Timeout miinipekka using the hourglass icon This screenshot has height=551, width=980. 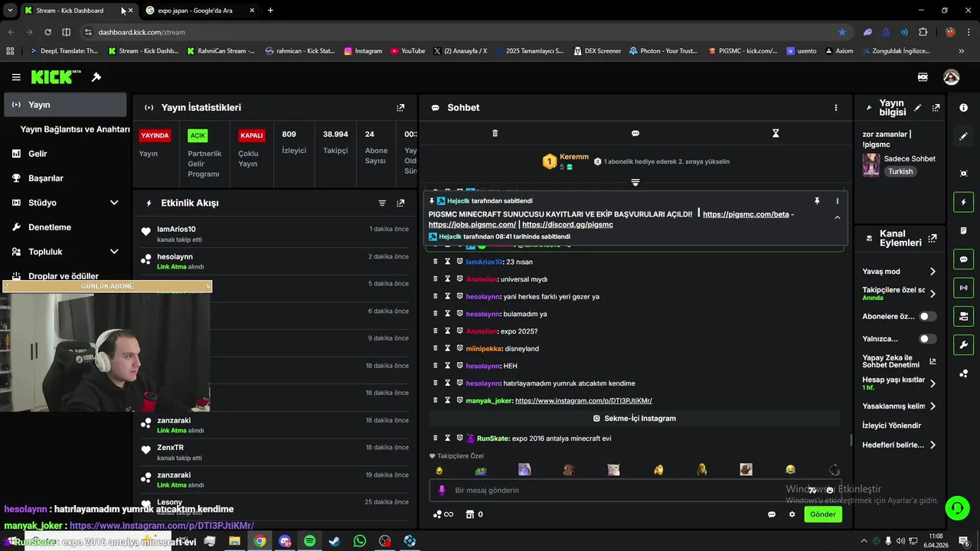[x=448, y=348]
